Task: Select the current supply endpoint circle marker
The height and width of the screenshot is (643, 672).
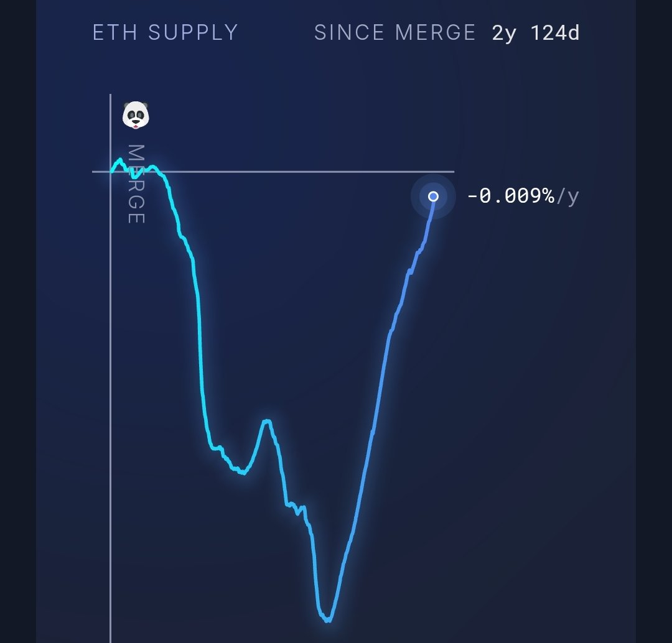Action: point(433,197)
